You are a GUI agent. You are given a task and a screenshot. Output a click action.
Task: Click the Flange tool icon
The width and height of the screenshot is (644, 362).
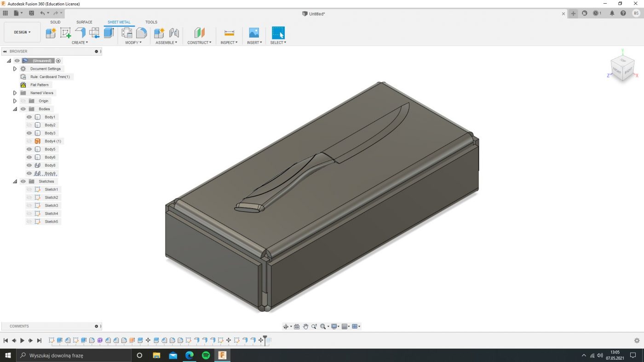tap(80, 33)
